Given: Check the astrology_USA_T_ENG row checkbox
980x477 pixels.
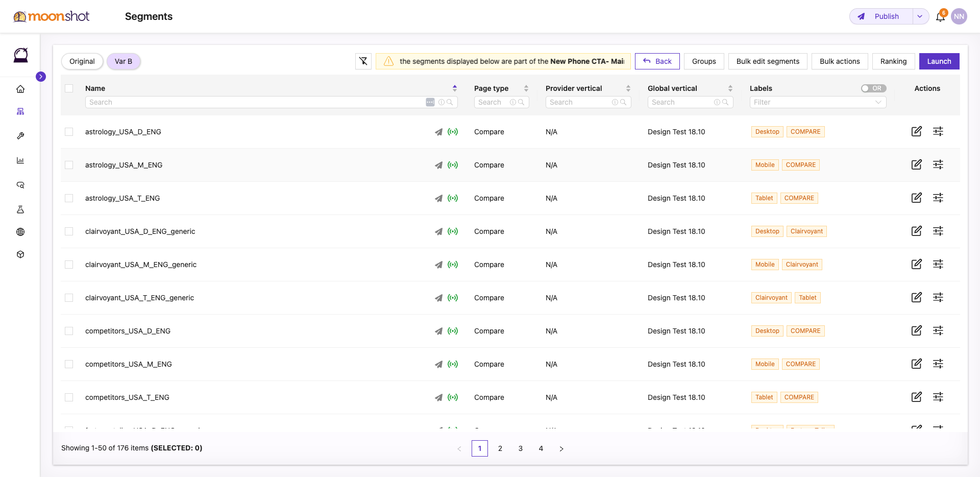Looking at the screenshot, I should 69,198.
